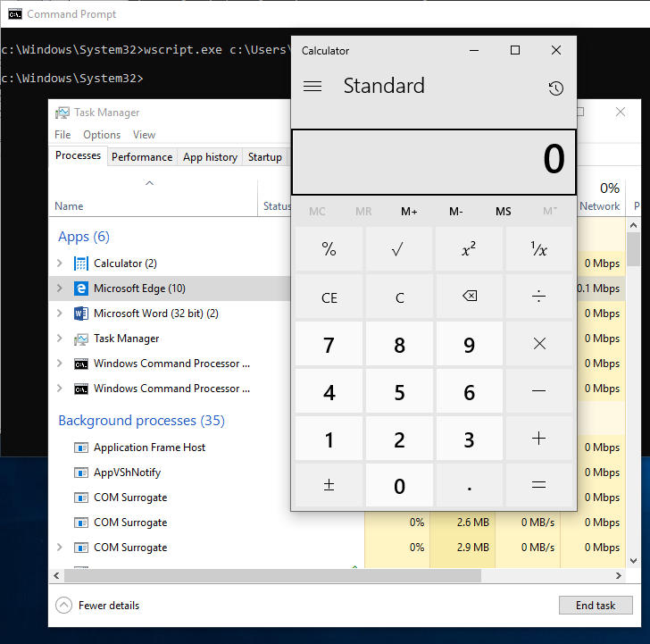Click the scroll down arrow in process list
Image resolution: width=650 pixels, height=644 pixels.
coord(633,561)
